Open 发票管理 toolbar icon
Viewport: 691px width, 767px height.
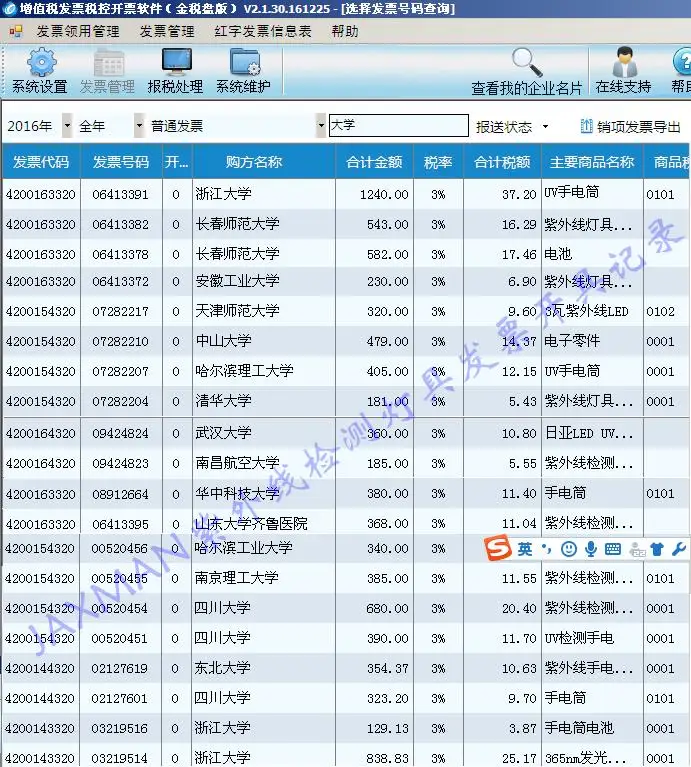tap(108, 63)
